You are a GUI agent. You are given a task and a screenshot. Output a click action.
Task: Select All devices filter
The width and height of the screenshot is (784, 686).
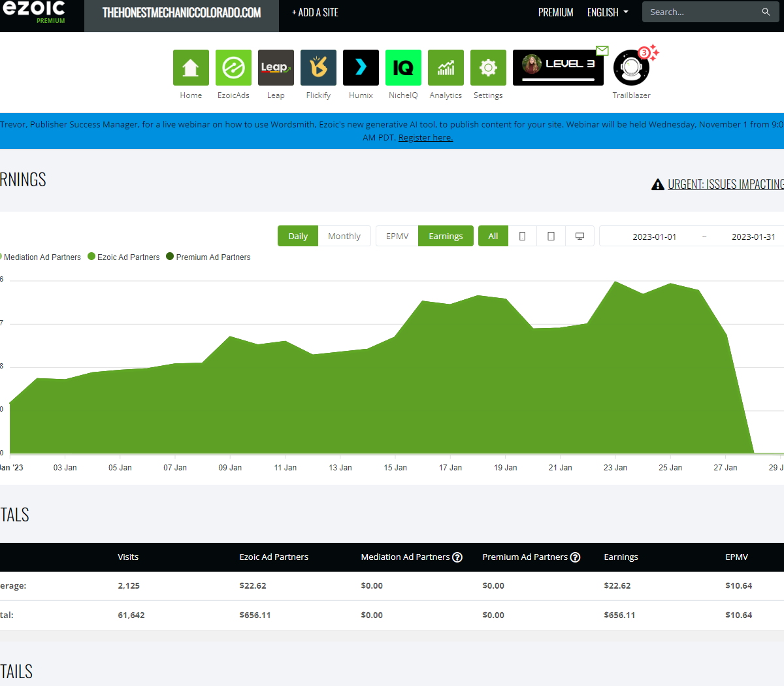tap(493, 236)
